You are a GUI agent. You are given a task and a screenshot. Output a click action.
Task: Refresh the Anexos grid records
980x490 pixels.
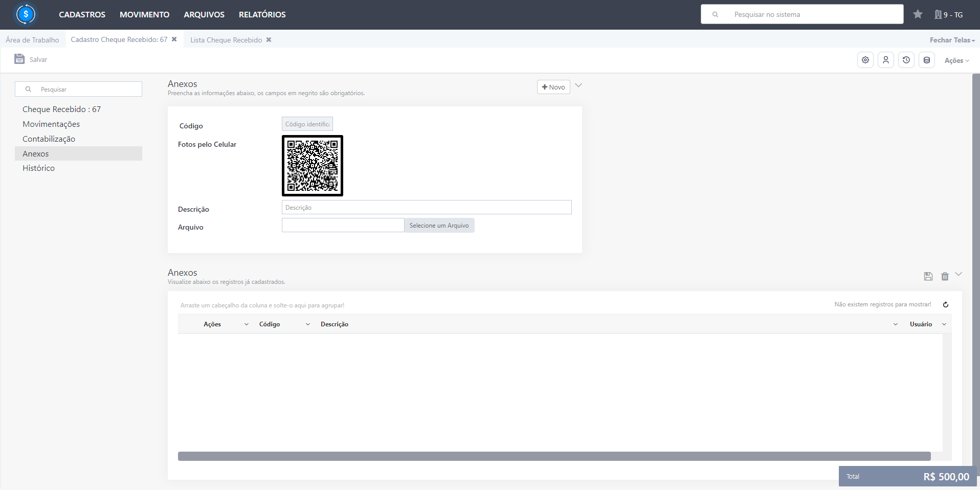click(x=946, y=304)
